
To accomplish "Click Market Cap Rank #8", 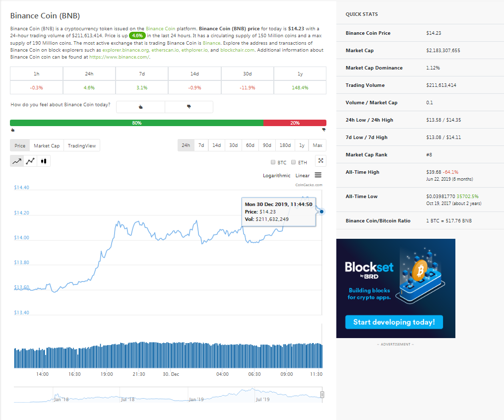I will 429,155.
